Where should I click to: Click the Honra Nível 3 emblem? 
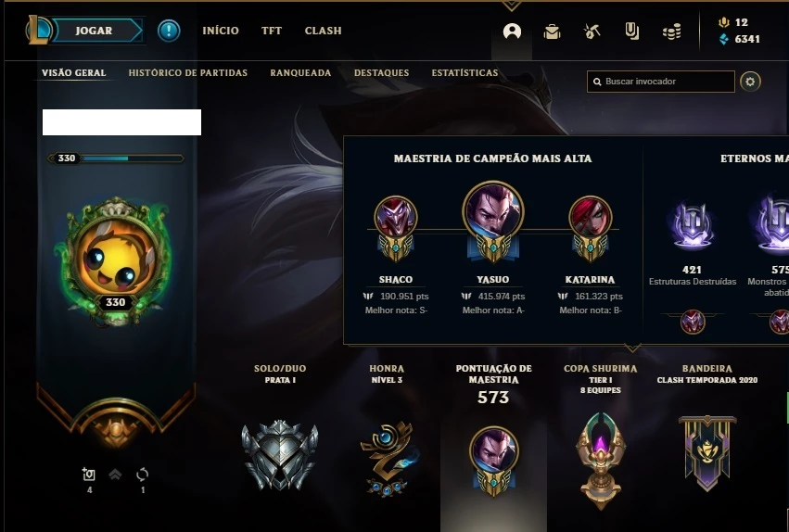pos(387,459)
